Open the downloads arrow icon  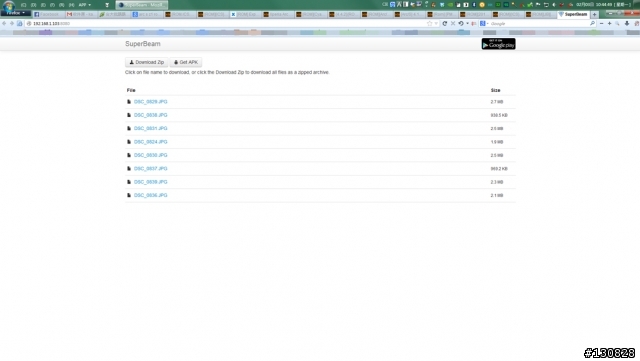627,24
